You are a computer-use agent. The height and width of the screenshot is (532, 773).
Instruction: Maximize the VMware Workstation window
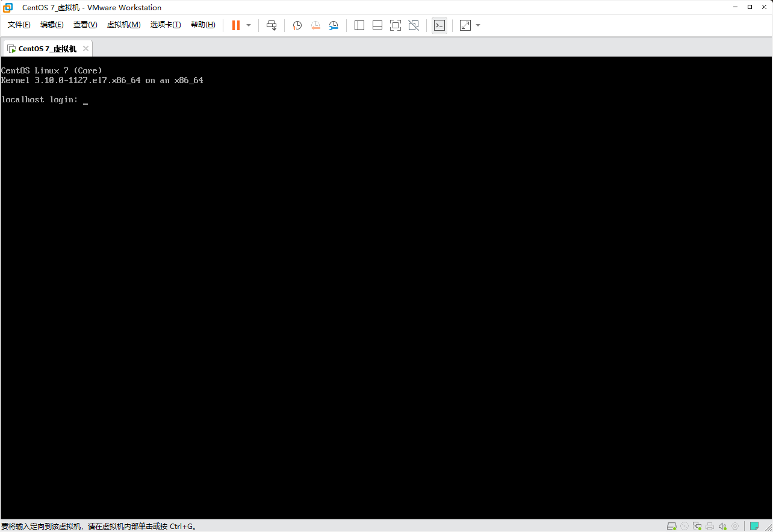click(x=750, y=7)
